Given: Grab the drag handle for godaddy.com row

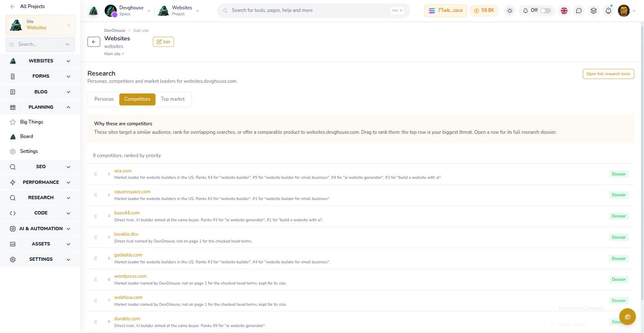Looking at the screenshot, I should tap(95, 258).
